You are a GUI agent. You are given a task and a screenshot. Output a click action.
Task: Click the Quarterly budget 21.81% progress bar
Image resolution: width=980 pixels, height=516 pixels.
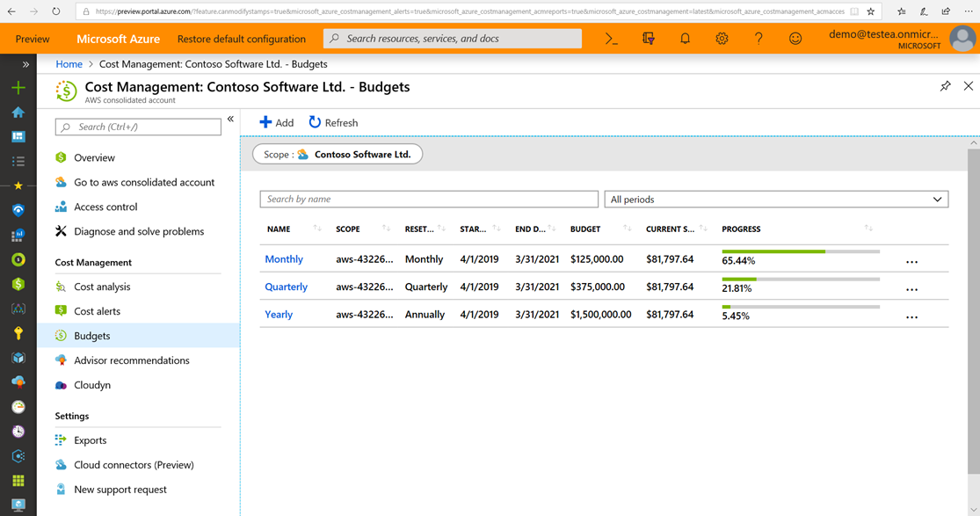click(801, 279)
